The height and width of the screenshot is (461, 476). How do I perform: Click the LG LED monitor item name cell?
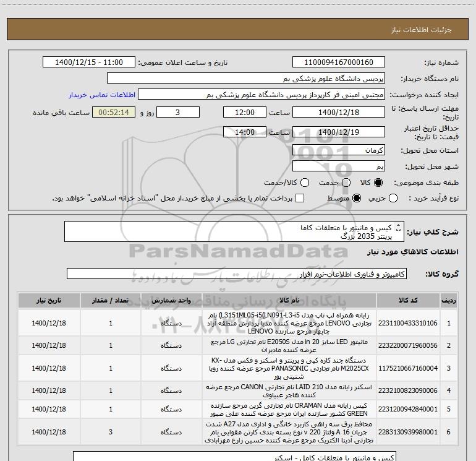289,345
